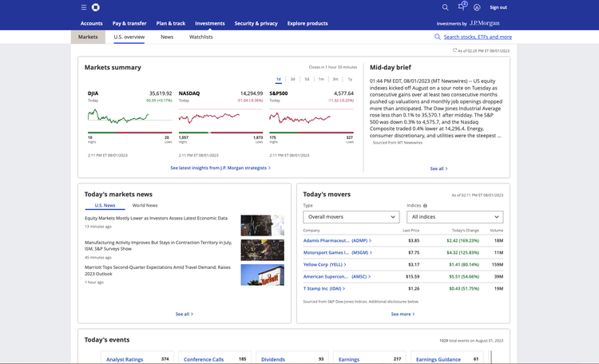The image size is (599, 364).
Task: Switch to the Markets tab
Action: [x=88, y=37]
